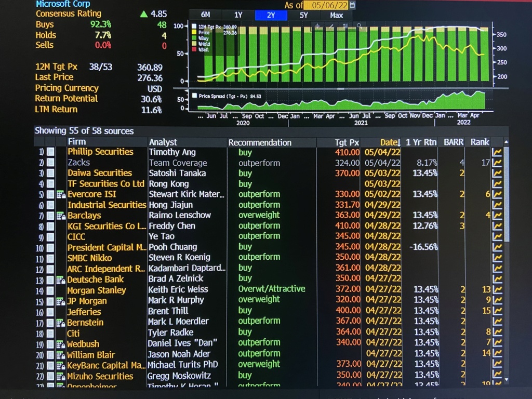Activate the crosshair tool on the chart toolbar
Viewport: 532px width, 399px height.
[x=317, y=26]
